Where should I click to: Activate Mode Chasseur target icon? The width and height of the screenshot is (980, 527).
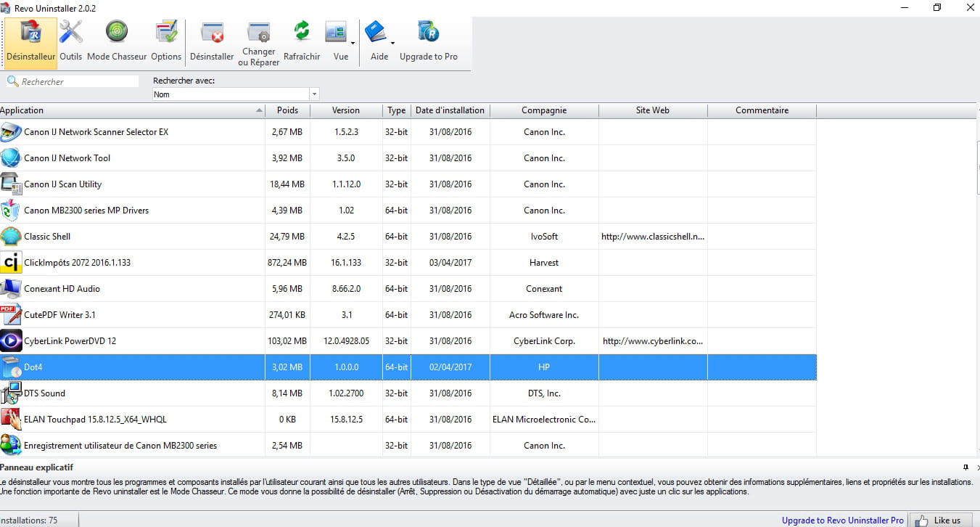[x=117, y=32]
